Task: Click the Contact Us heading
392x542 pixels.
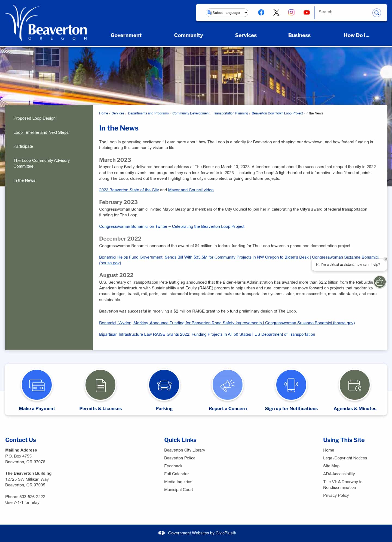Action: pos(20,440)
